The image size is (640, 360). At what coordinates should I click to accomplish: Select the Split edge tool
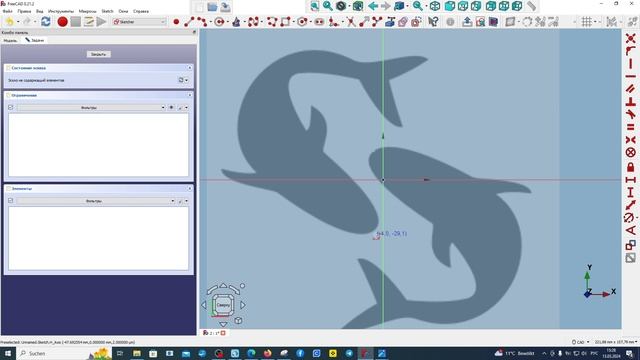tap(377, 22)
